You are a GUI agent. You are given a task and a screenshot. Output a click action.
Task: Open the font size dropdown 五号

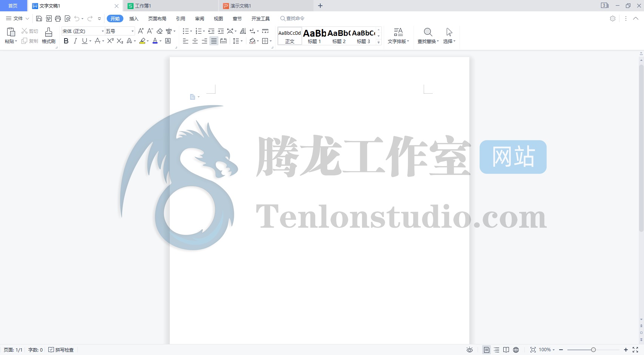click(x=132, y=31)
